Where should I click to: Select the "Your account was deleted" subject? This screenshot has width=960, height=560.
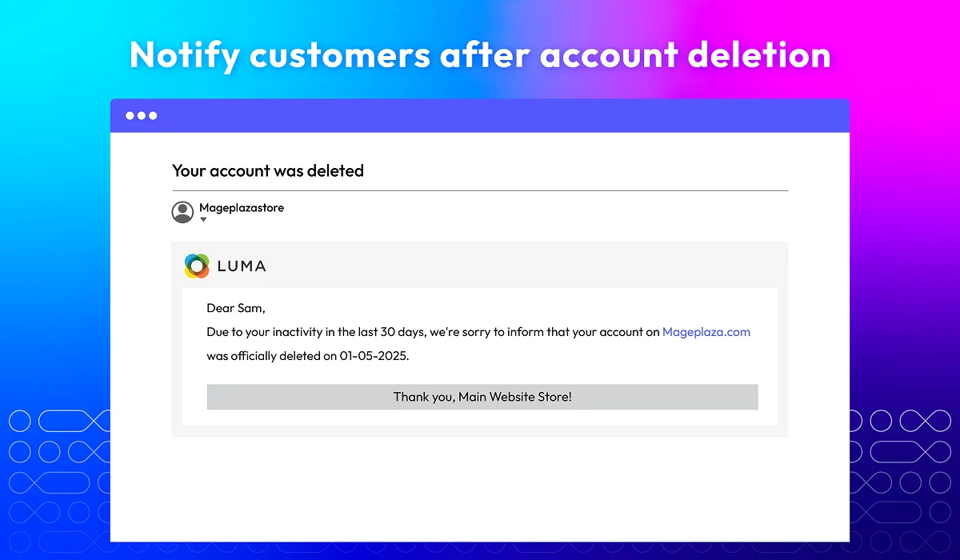click(268, 170)
